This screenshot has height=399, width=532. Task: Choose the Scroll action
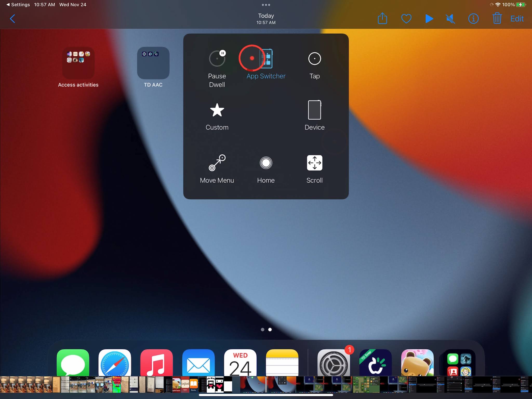[x=315, y=163]
